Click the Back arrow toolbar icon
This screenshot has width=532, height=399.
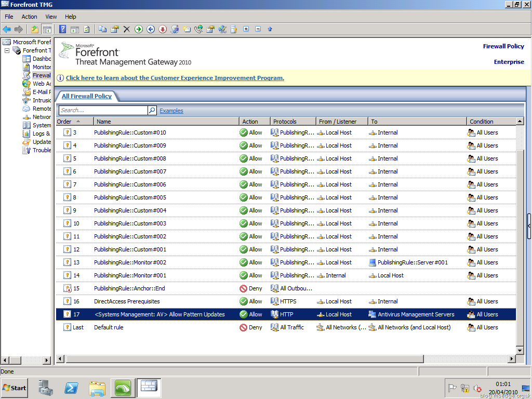click(7, 29)
